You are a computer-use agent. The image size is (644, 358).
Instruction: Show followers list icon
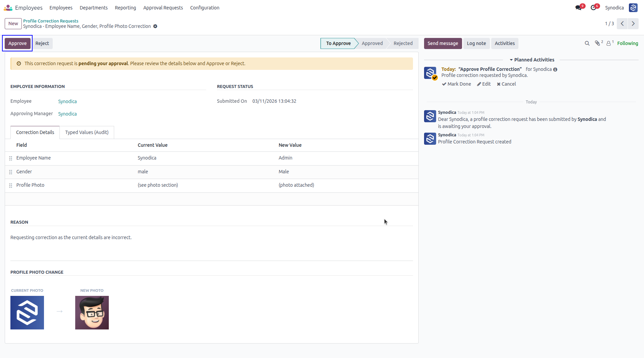[x=609, y=43]
